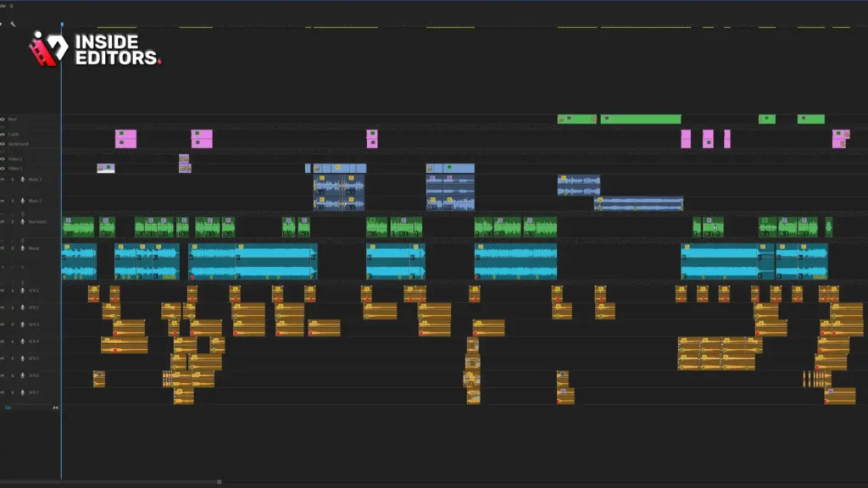Toggle eye icon for Video 2 track

pos(3,158)
